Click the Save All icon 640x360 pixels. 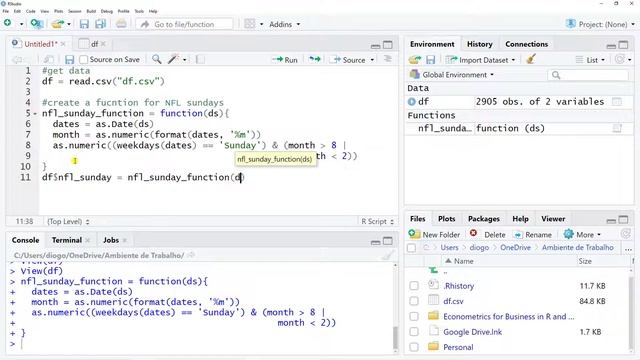click(x=100, y=24)
